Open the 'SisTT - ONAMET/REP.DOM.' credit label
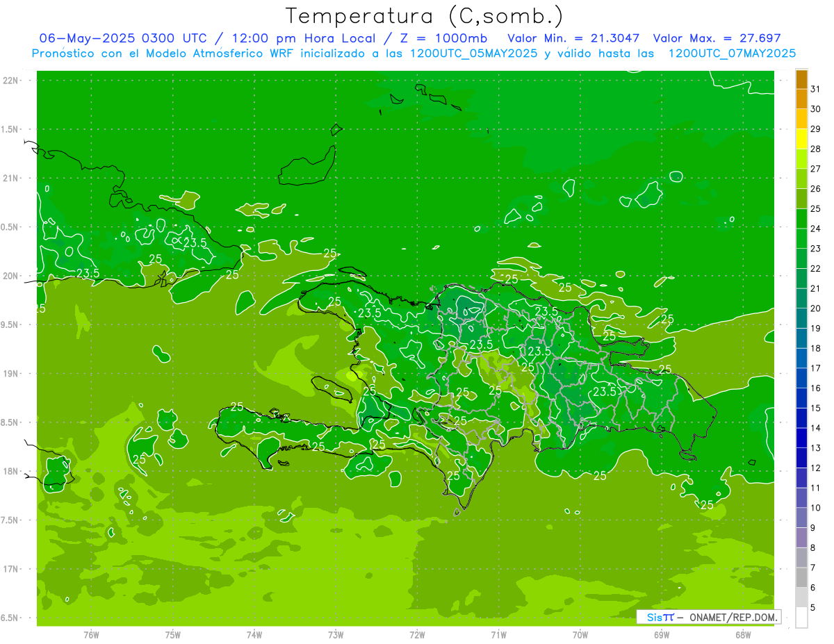Viewport: 834px width, 644px height. [708, 617]
